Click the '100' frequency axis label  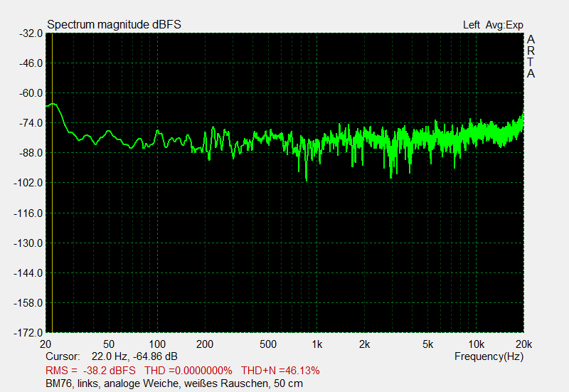[157, 344]
